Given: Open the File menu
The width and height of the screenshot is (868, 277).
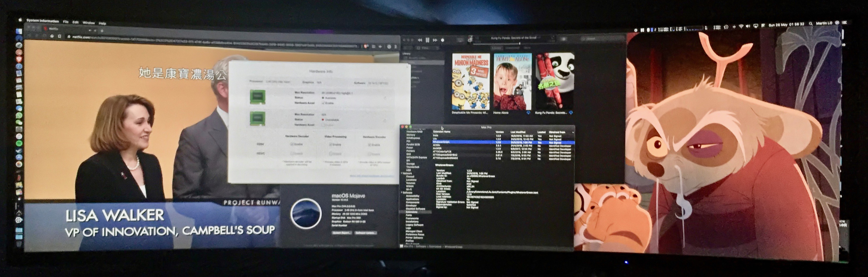Looking at the screenshot, I should pos(66,22).
